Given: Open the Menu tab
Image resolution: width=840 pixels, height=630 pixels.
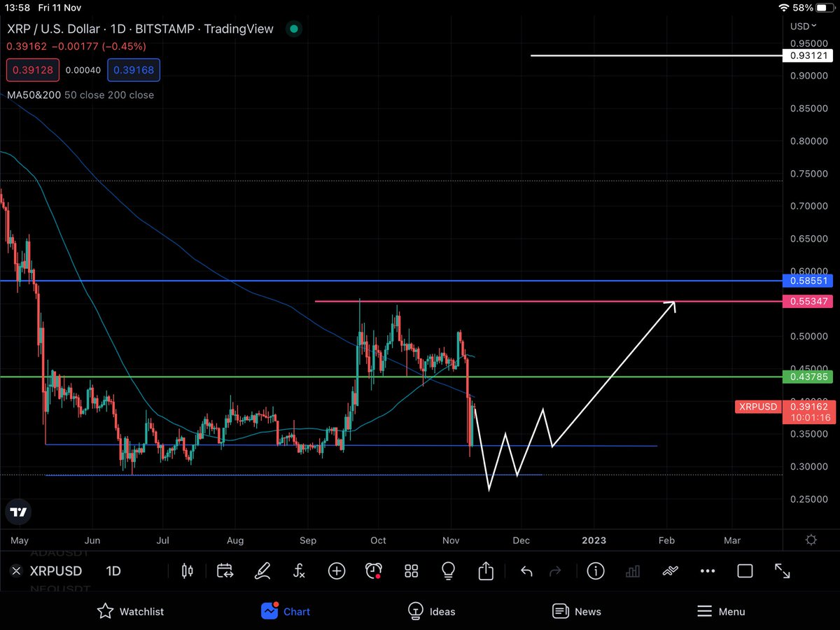Looking at the screenshot, I should (721, 611).
